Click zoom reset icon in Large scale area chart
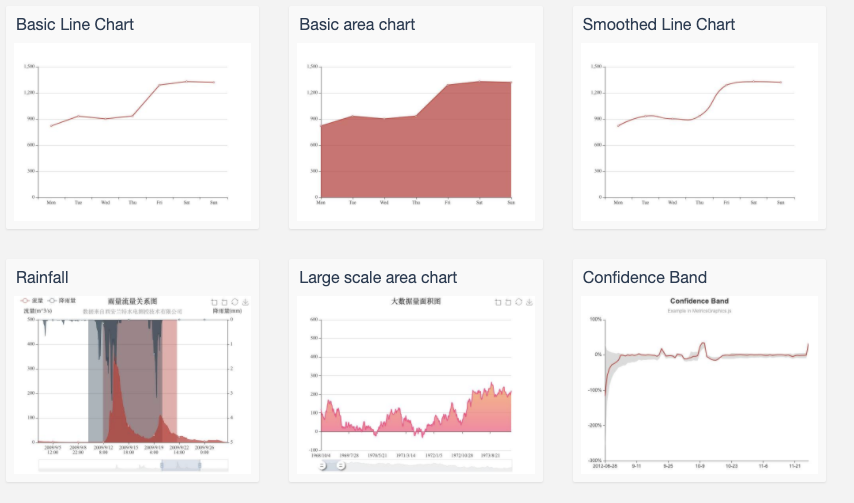Screen dimensions: 854x503 point(507,302)
